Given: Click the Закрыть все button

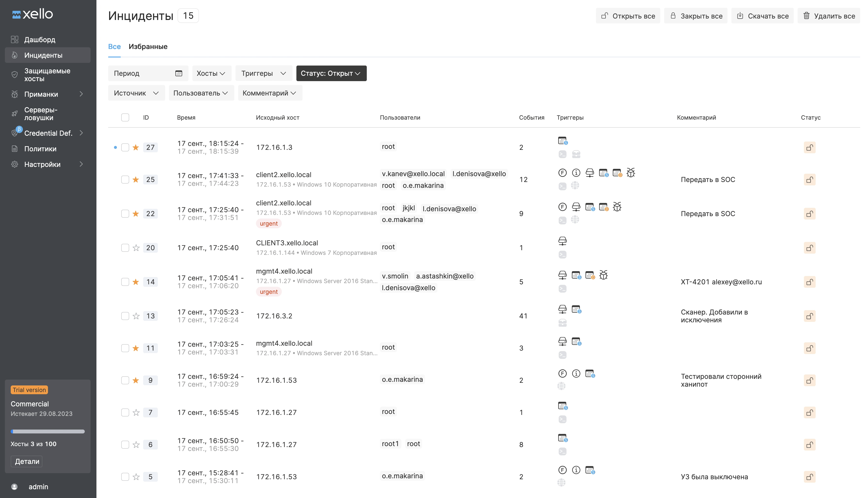Looking at the screenshot, I should pyautogui.click(x=696, y=16).
